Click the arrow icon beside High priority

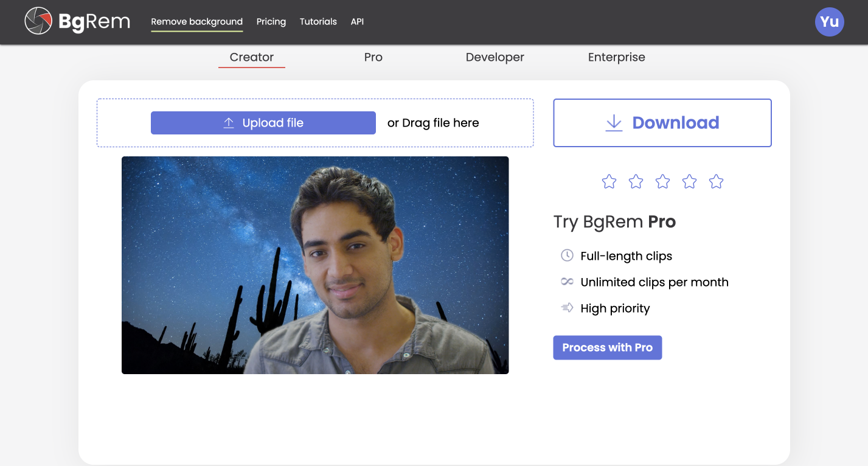click(566, 308)
